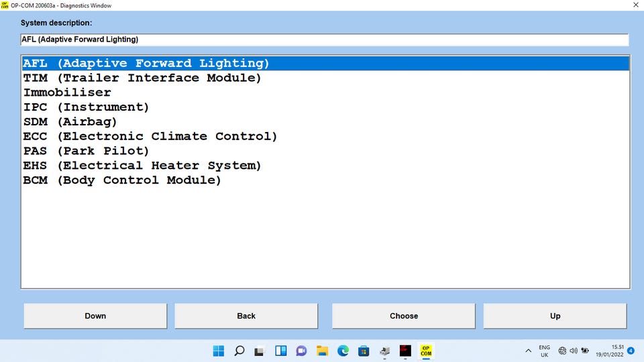Open the Windows Start menu
The image size is (644, 362).
[x=219, y=351]
